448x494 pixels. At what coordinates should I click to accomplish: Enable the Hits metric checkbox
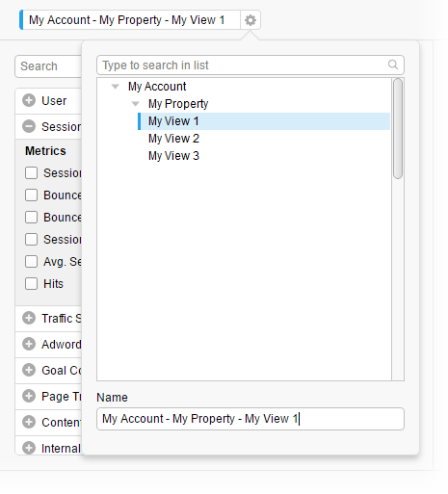31,284
